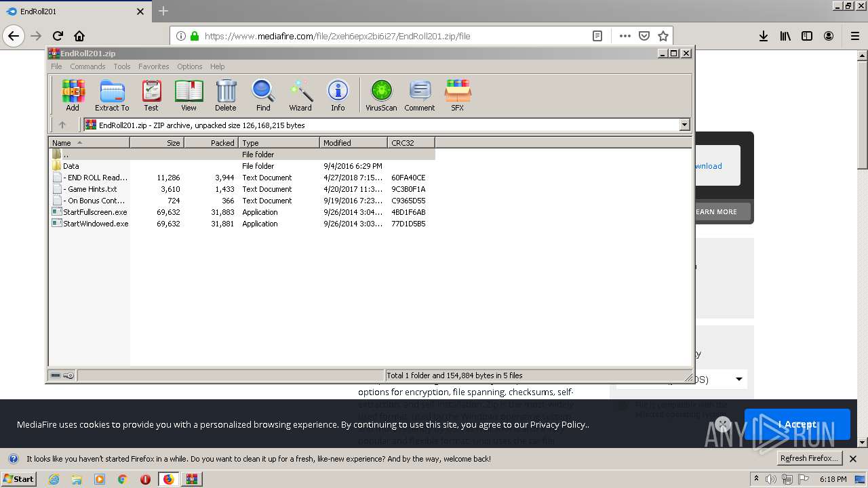Reload the page in Firefox
The height and width of the screenshot is (488, 868).
click(58, 36)
